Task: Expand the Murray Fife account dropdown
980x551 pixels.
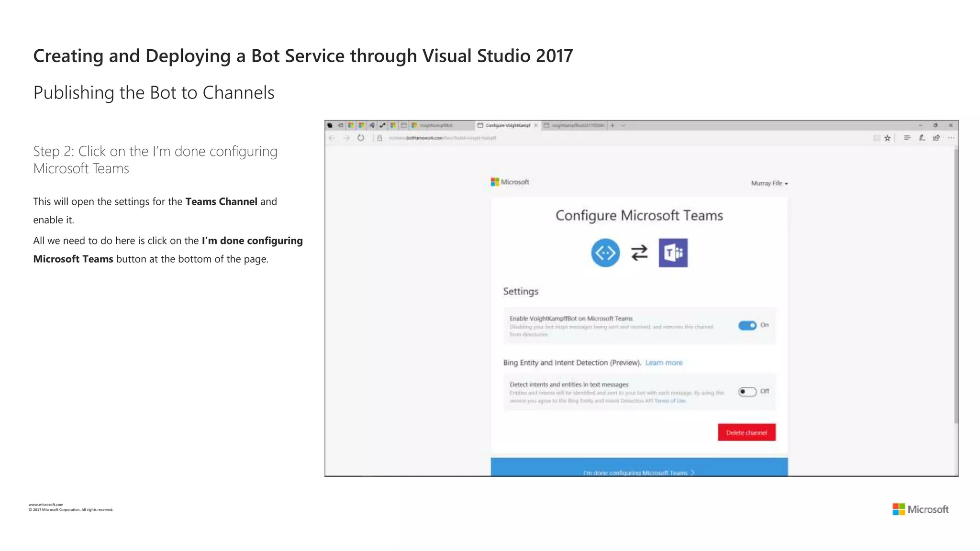Action: pos(769,183)
